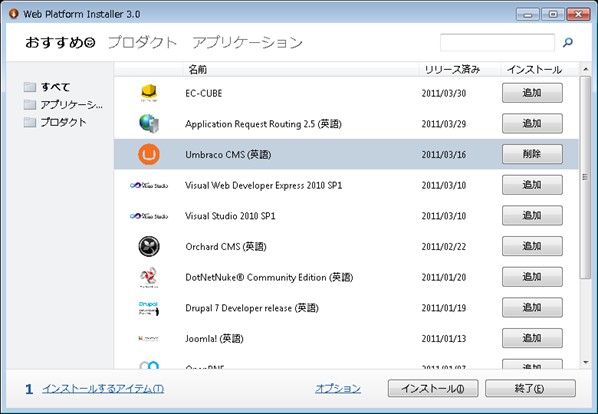Add Application Request Routing 2.5
The height and width of the screenshot is (414, 598).
(532, 124)
